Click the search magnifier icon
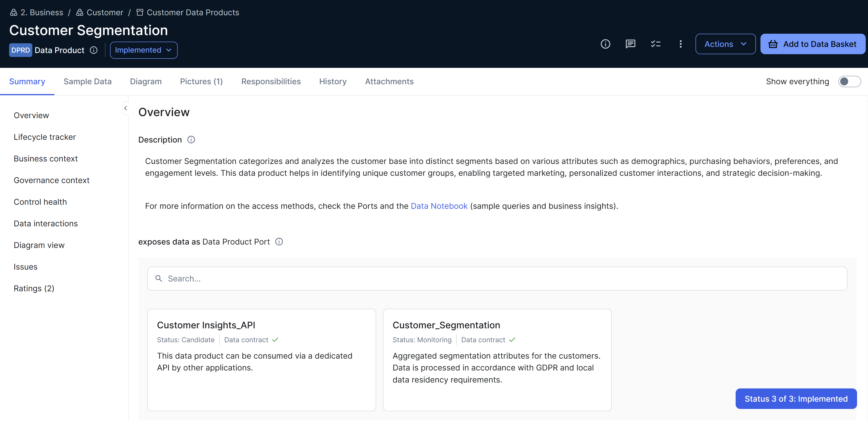 pos(159,278)
